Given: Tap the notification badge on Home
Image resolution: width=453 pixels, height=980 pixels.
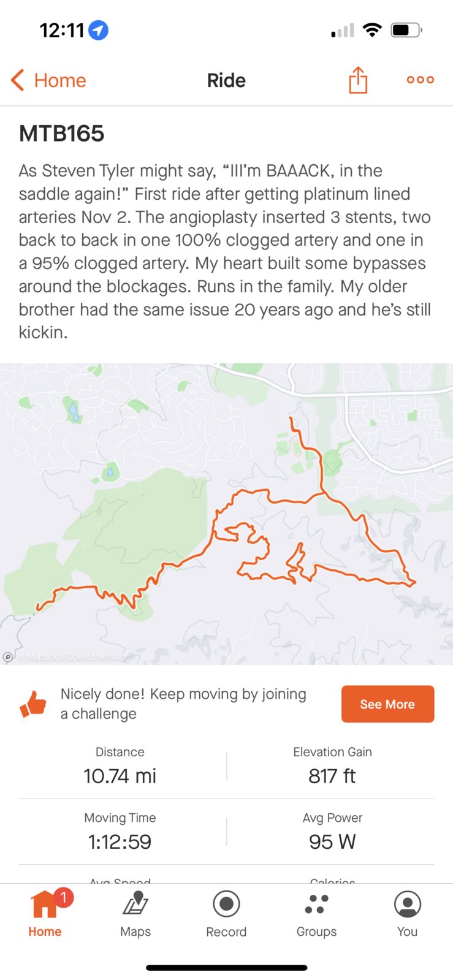Looking at the screenshot, I should pyautogui.click(x=63, y=898).
